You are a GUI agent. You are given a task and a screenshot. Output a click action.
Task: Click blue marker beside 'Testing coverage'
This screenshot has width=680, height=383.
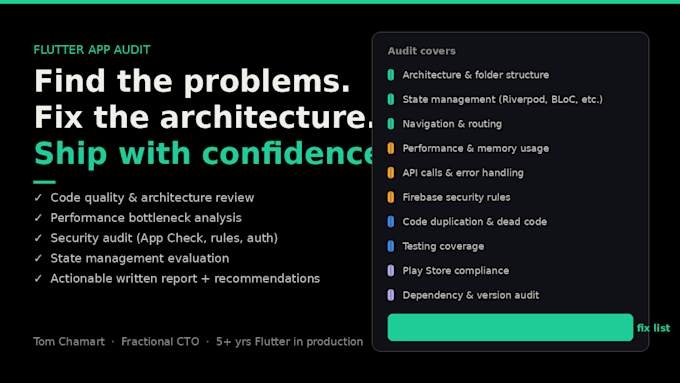click(x=391, y=246)
